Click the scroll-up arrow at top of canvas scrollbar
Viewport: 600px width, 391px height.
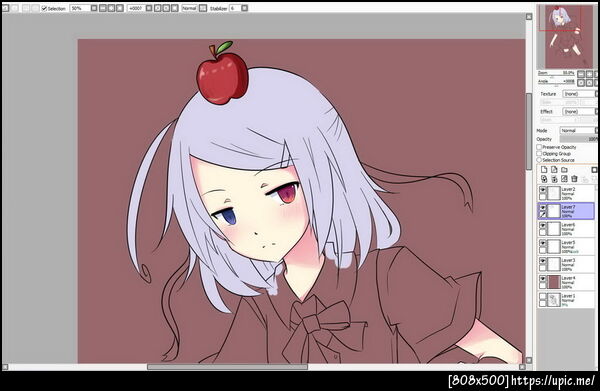(x=529, y=16)
